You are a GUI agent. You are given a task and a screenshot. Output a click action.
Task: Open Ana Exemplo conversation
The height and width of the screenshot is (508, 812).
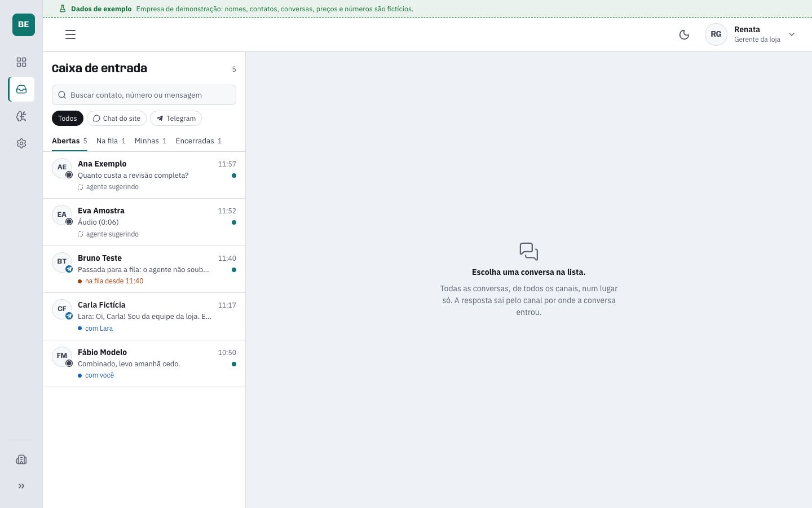(144, 175)
